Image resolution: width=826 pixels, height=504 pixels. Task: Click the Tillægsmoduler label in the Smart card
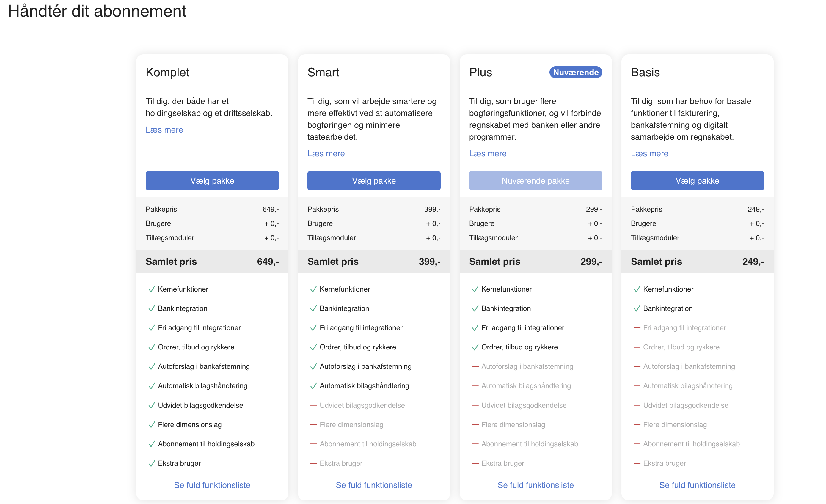click(332, 238)
